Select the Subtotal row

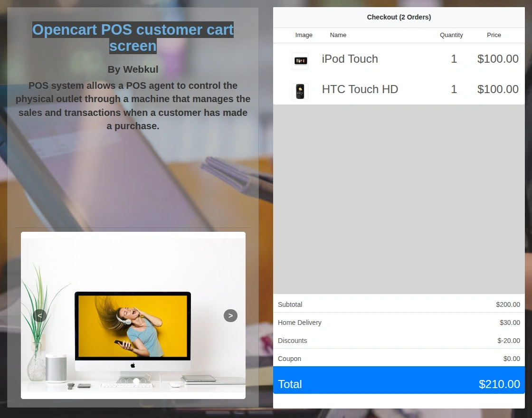[x=399, y=304]
